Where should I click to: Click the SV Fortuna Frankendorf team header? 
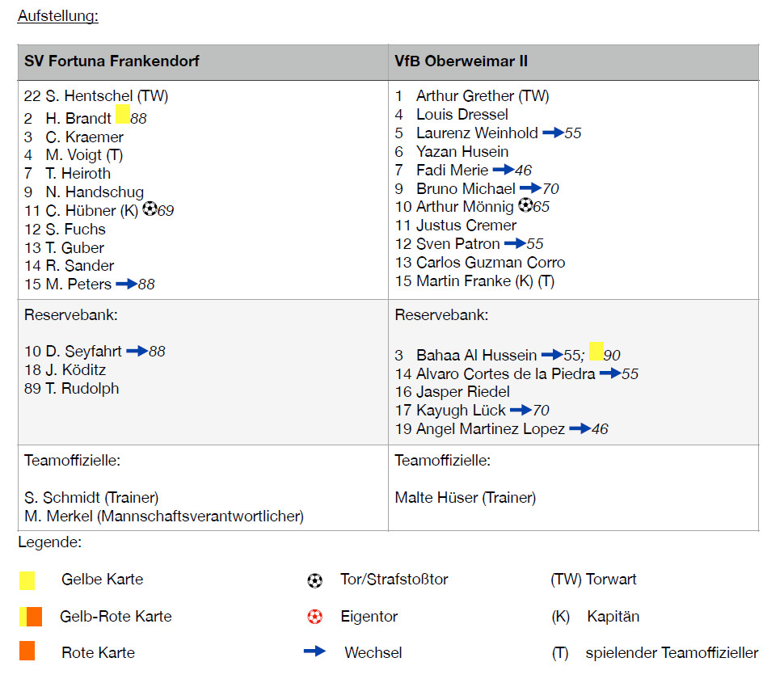tap(112, 61)
